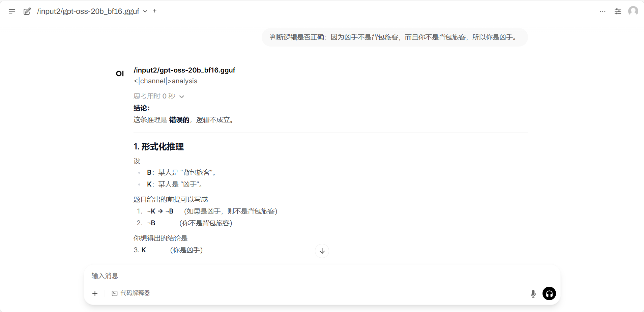This screenshot has height=312, width=644.
Task: Click the user's message bubble about 背包旅客
Action: pos(394,37)
